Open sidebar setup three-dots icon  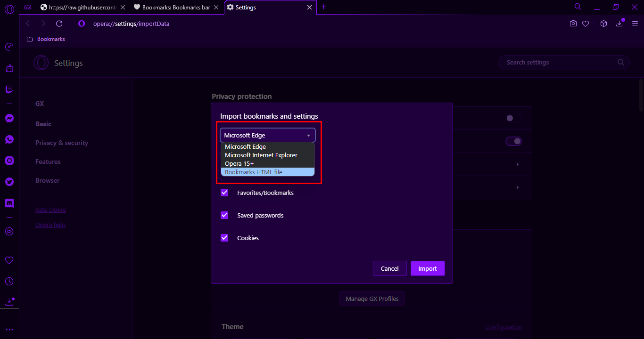pos(9,330)
